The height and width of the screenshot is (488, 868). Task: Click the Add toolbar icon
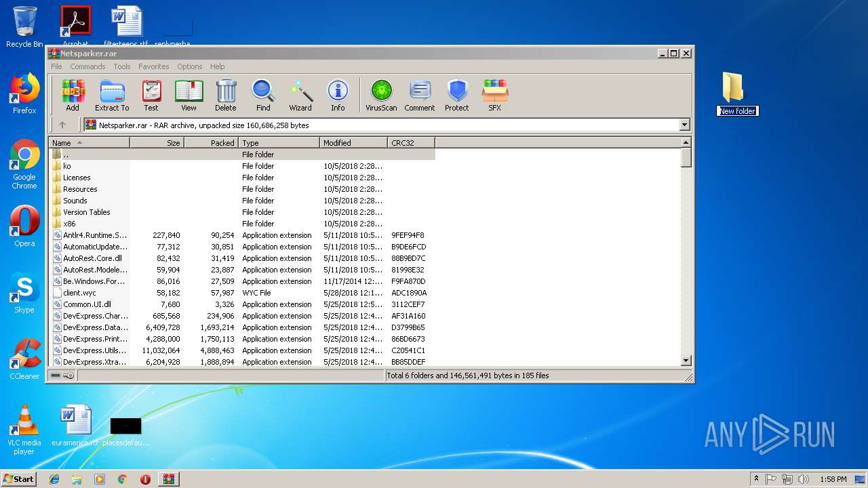pyautogui.click(x=73, y=95)
